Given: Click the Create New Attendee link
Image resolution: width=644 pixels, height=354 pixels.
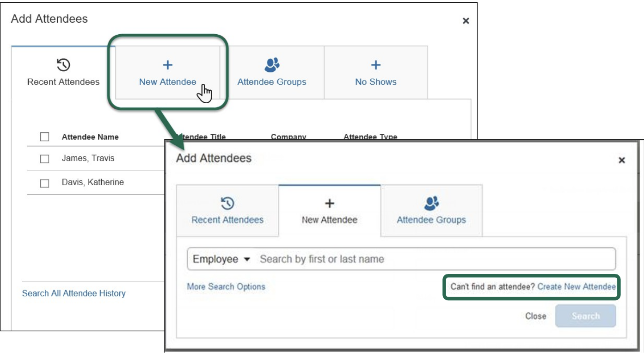Looking at the screenshot, I should 577,287.
